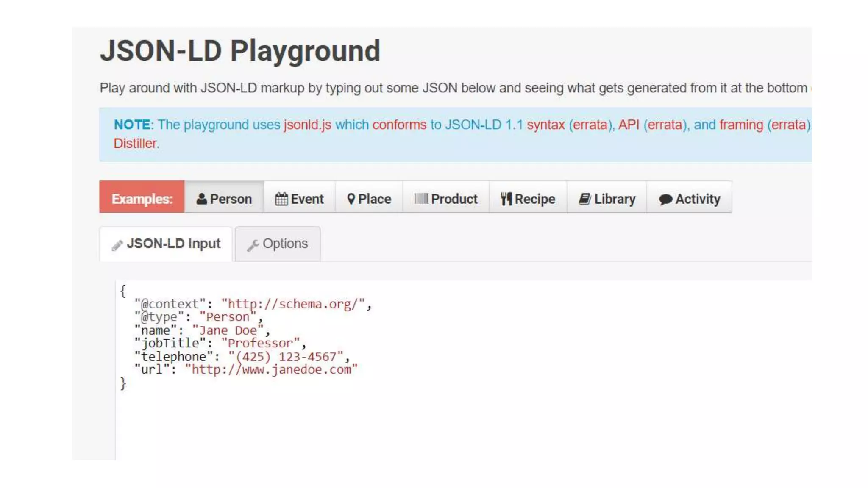Click the map pin Place icon
Image resolution: width=868 pixels, height=488 pixels.
(x=351, y=199)
